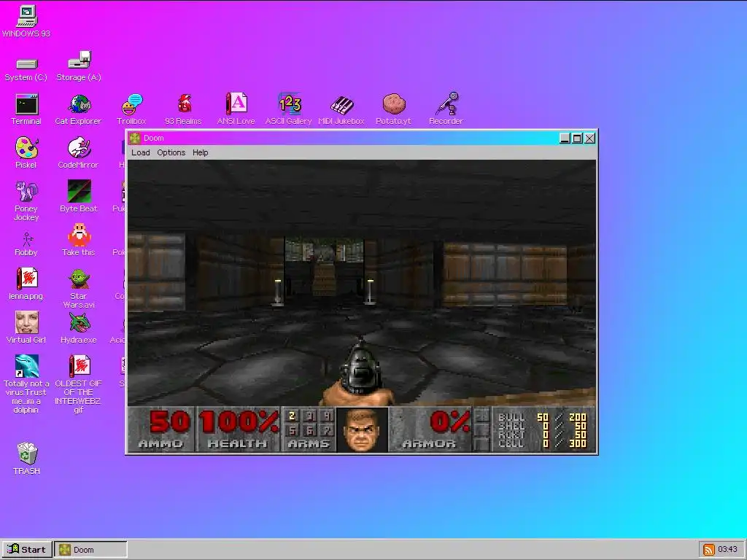Launch ANSI Love app
Screen dimensions: 747x560
pyautogui.click(x=236, y=109)
